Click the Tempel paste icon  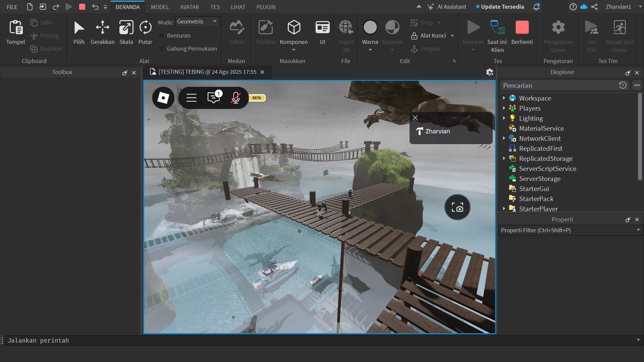point(16,27)
